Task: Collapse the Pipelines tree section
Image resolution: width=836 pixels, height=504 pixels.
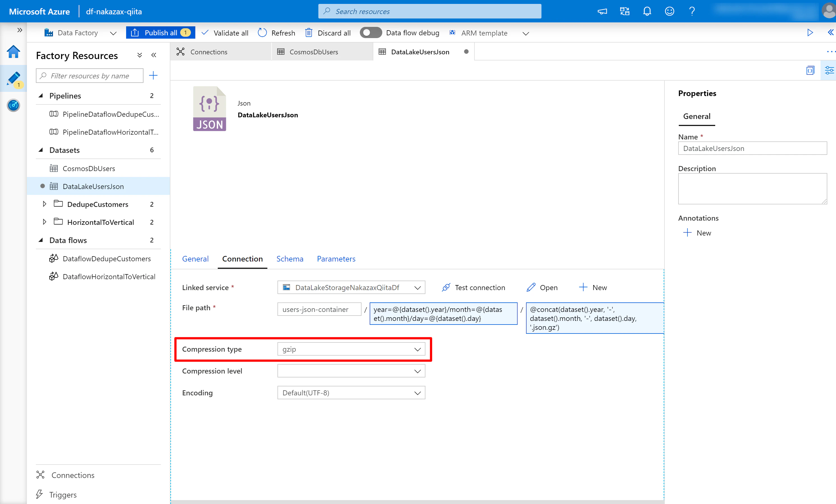Action: [x=41, y=95]
